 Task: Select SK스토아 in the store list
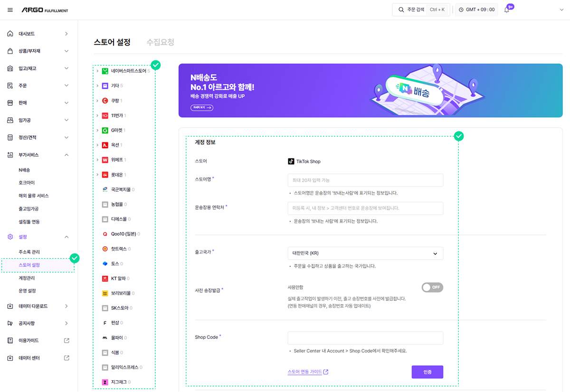(x=117, y=308)
